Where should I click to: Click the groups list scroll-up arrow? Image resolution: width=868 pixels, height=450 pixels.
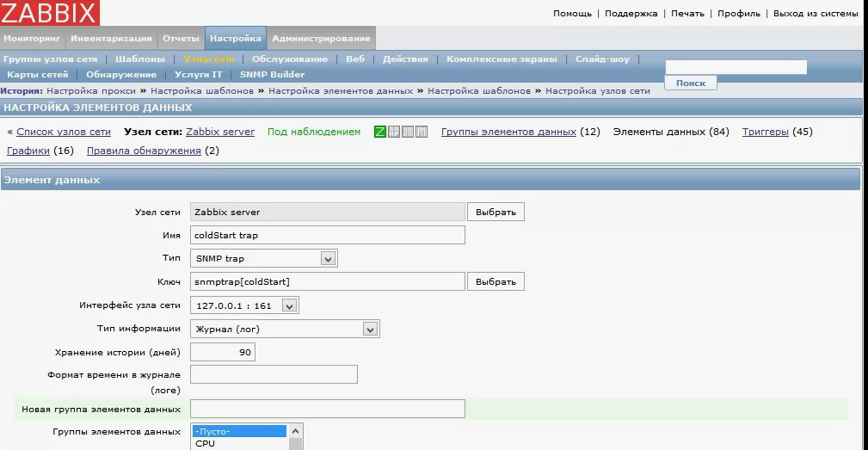tap(296, 431)
